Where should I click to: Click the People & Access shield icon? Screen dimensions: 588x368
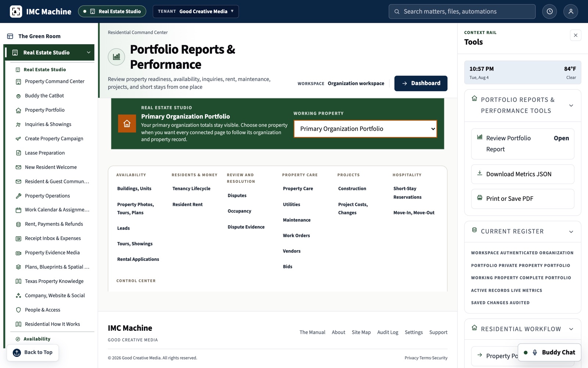[18, 310]
